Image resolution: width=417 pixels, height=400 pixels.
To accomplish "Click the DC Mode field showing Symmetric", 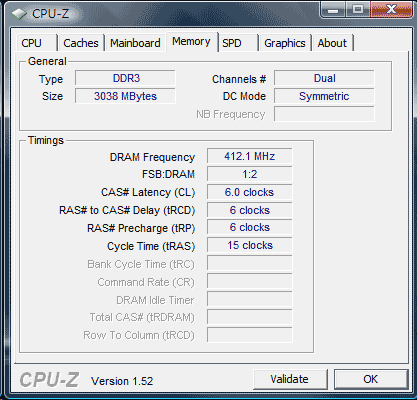I will (x=324, y=96).
